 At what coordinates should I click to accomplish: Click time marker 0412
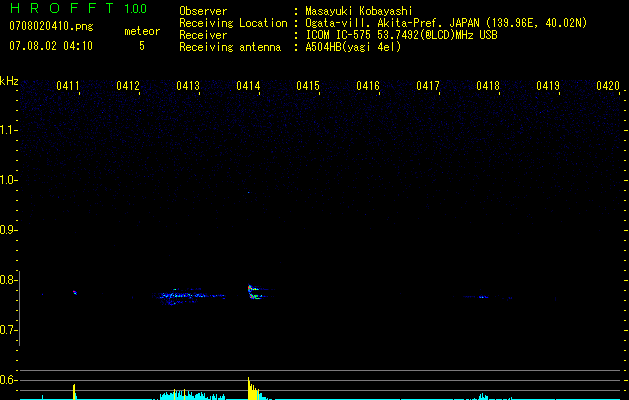[x=128, y=85]
